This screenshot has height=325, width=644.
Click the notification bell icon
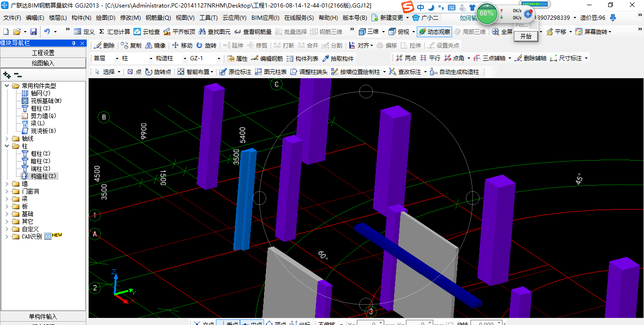[x=613, y=17]
